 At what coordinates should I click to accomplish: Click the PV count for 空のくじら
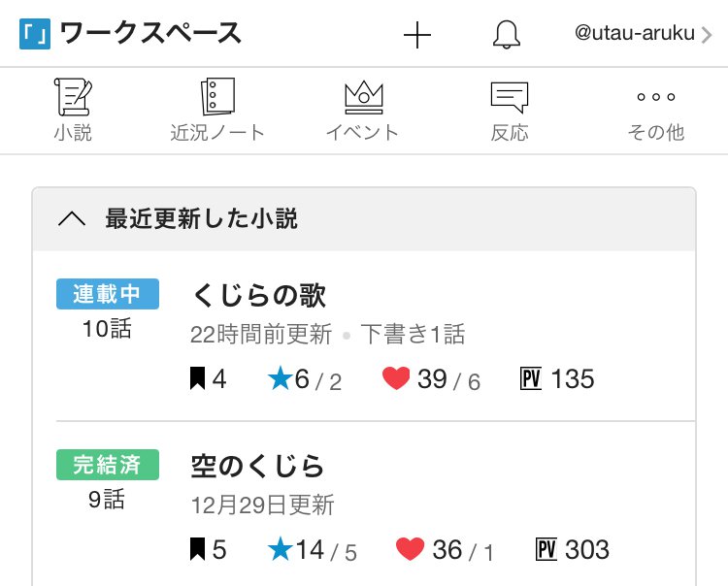coord(573,550)
